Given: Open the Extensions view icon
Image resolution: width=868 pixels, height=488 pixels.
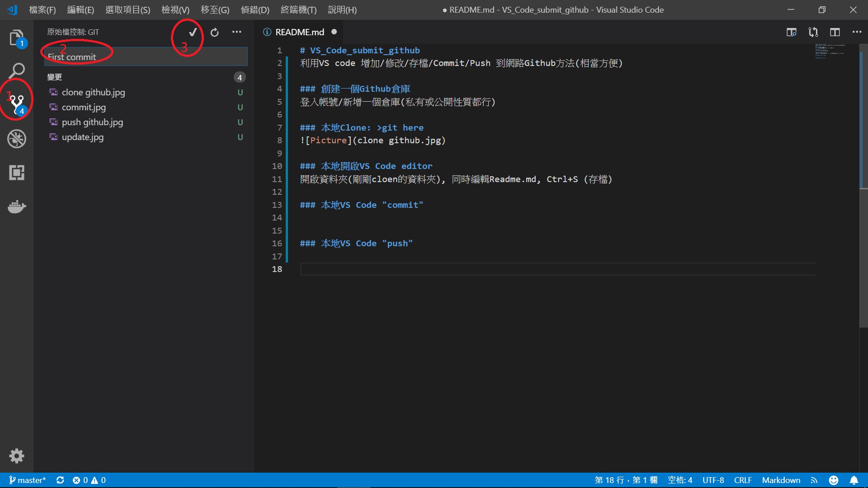Looking at the screenshot, I should [17, 173].
